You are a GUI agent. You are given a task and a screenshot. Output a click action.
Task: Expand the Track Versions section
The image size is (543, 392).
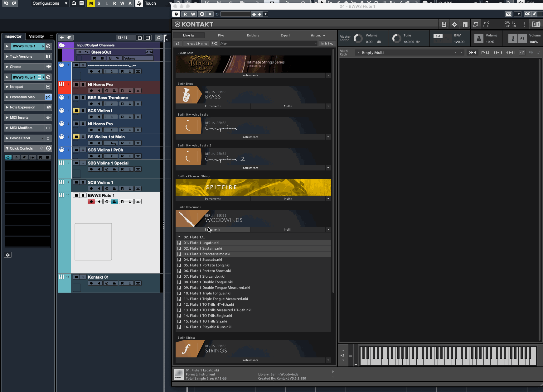coord(7,56)
